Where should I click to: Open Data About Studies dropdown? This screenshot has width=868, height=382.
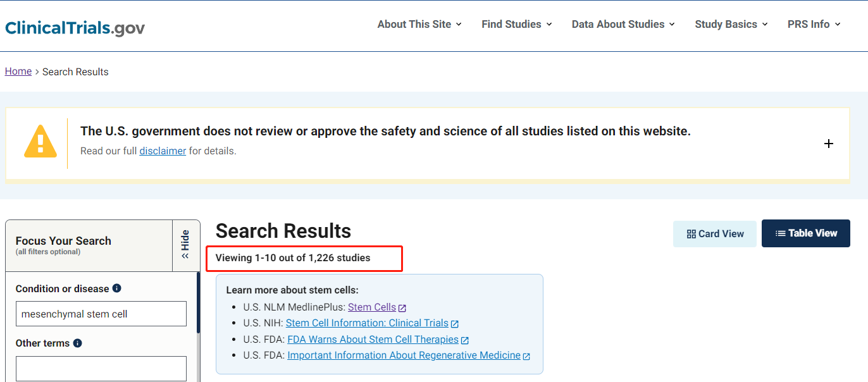click(x=623, y=24)
